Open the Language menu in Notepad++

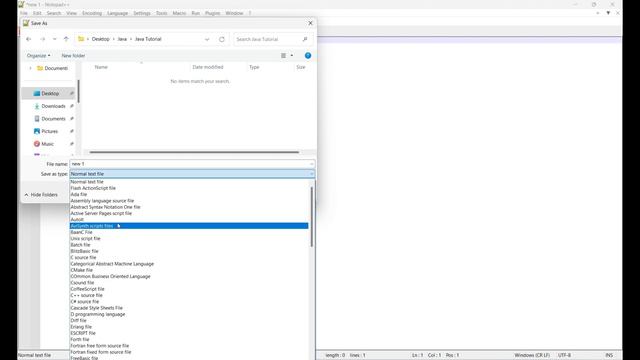[x=118, y=13]
